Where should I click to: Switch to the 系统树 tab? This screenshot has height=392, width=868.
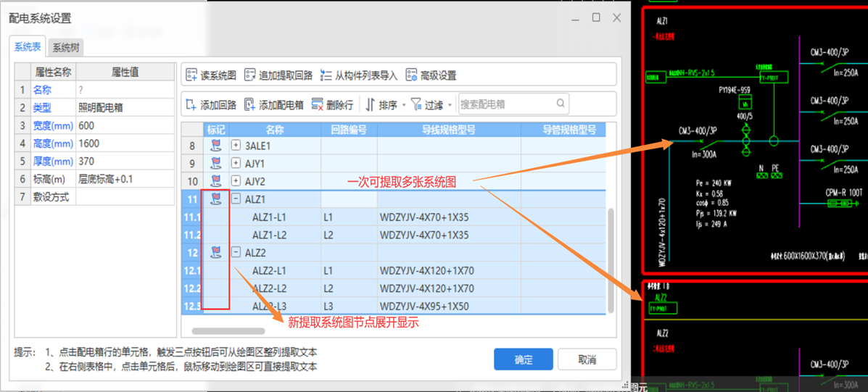click(x=65, y=48)
